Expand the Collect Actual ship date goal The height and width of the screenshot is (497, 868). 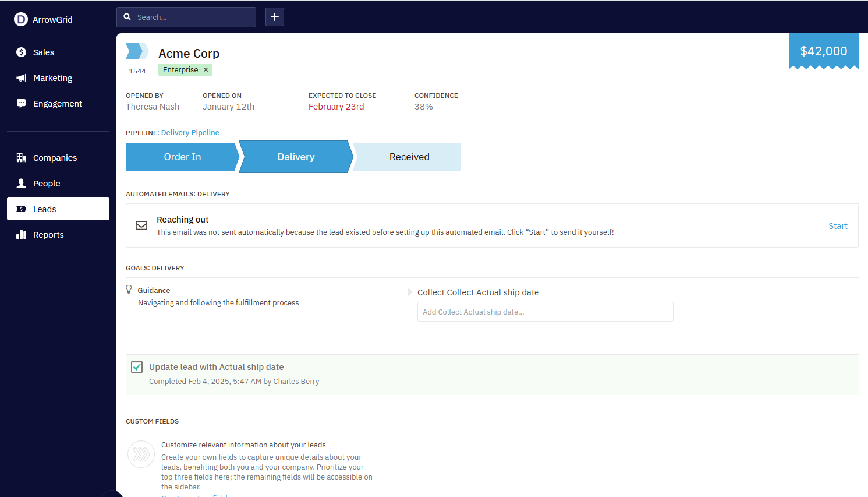410,292
